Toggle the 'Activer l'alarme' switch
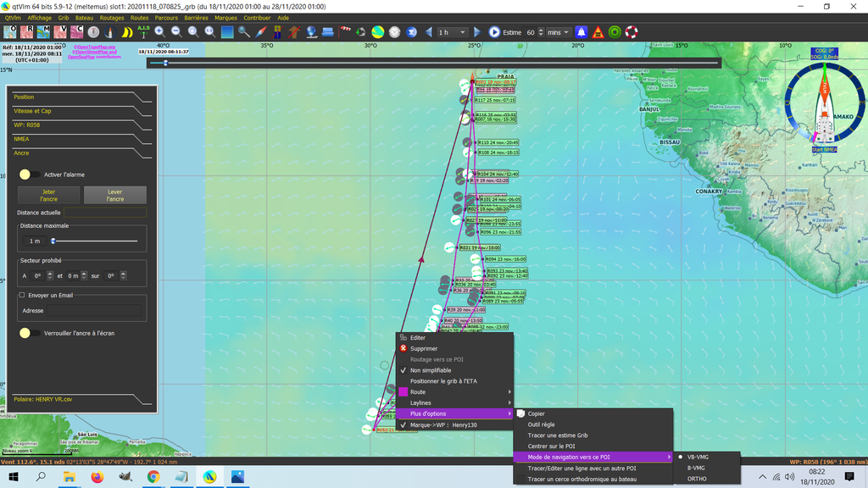This screenshot has width=868, height=488. coord(30,175)
